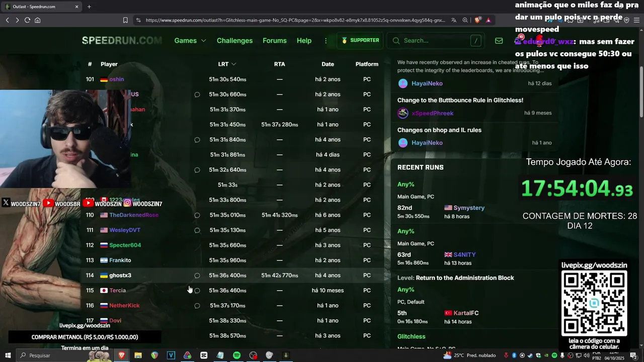Open comment bubble on TheDarkenedRose's run
The height and width of the screenshot is (362, 644).
[x=197, y=215]
